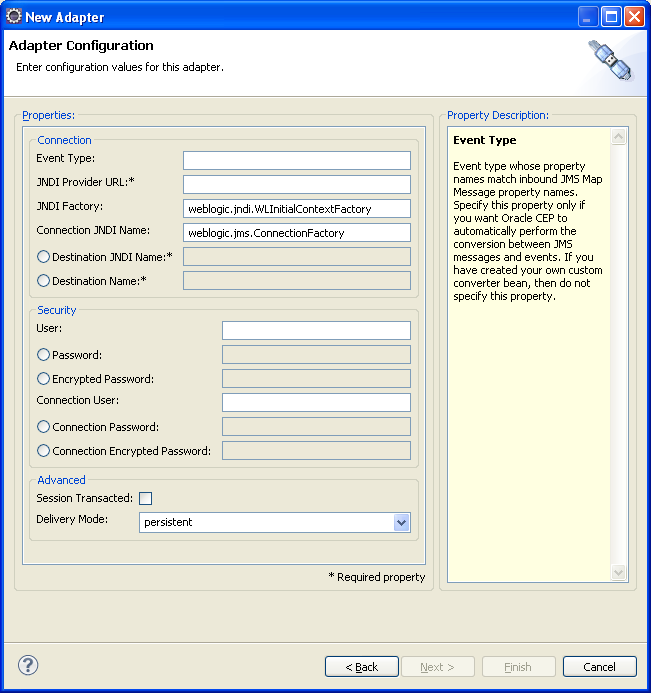
Task: Click the JNDI Factory text field
Action: [x=297, y=209]
